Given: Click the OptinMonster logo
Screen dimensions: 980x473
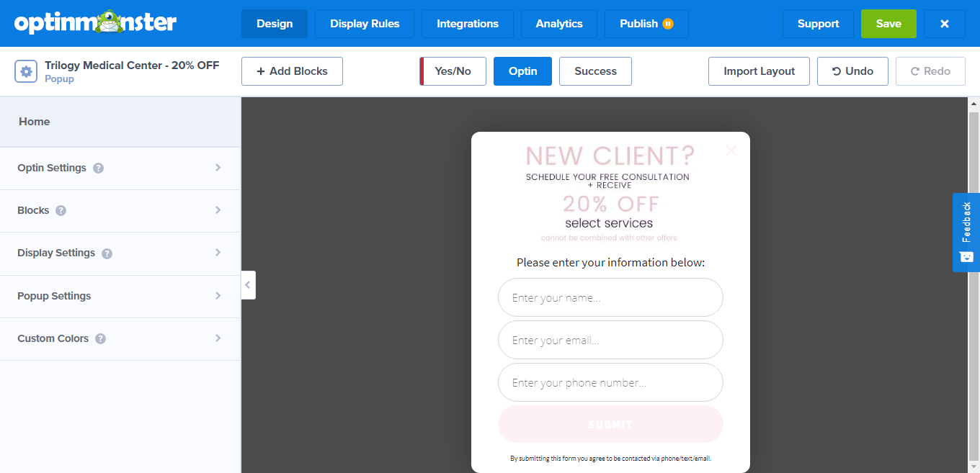Looking at the screenshot, I should [x=95, y=22].
